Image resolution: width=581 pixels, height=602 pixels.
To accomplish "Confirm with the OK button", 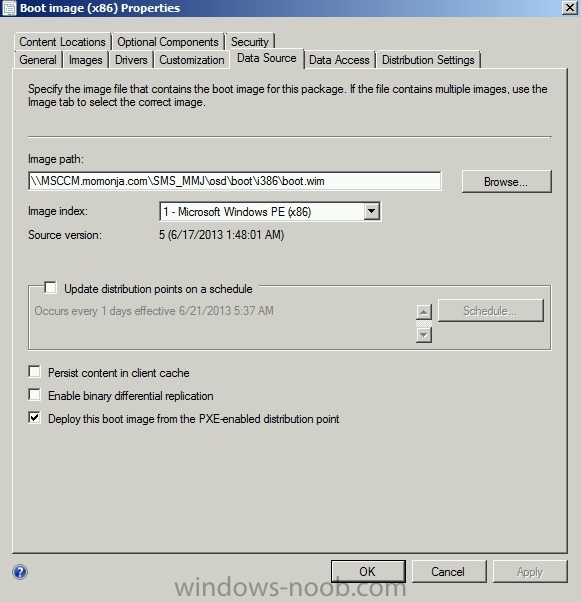I will 368,571.
